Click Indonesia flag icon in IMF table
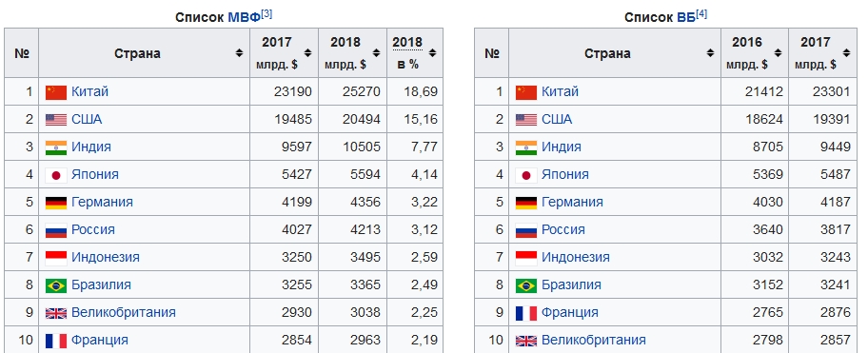The image size is (868, 353). (x=56, y=258)
